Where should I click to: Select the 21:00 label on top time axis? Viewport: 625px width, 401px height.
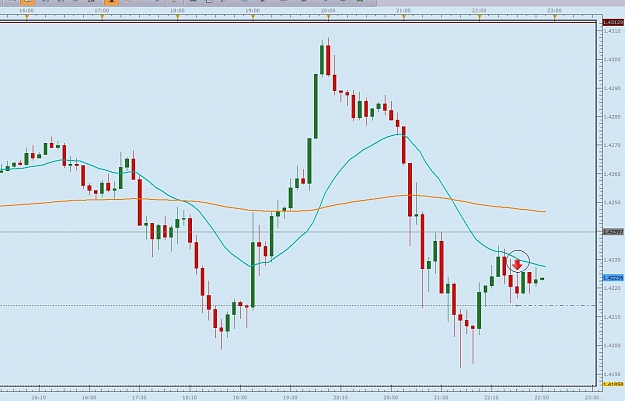point(403,10)
